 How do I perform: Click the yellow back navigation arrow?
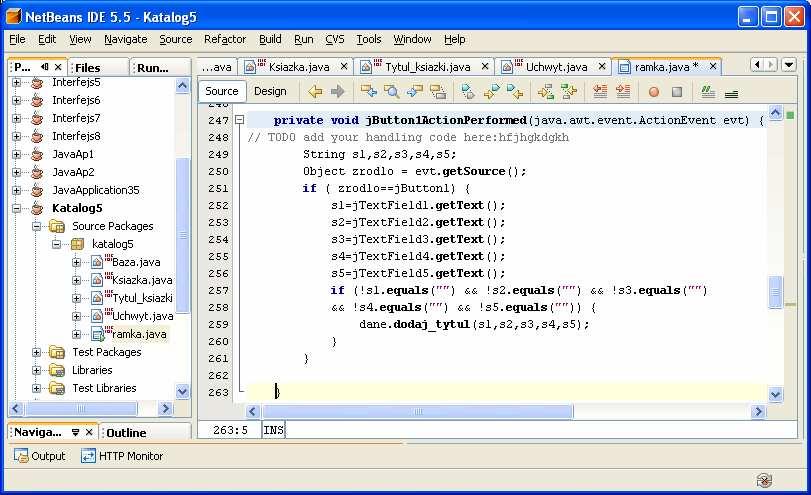coord(315,92)
